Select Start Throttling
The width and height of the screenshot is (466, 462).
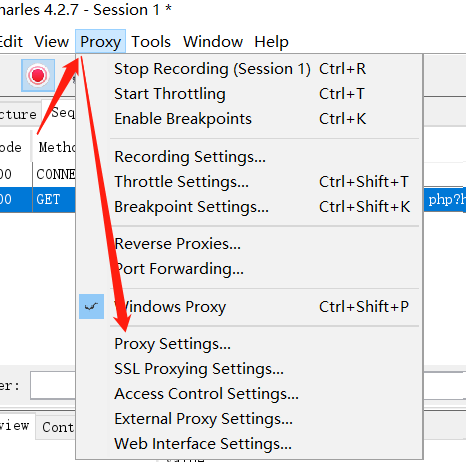[x=249, y=94]
